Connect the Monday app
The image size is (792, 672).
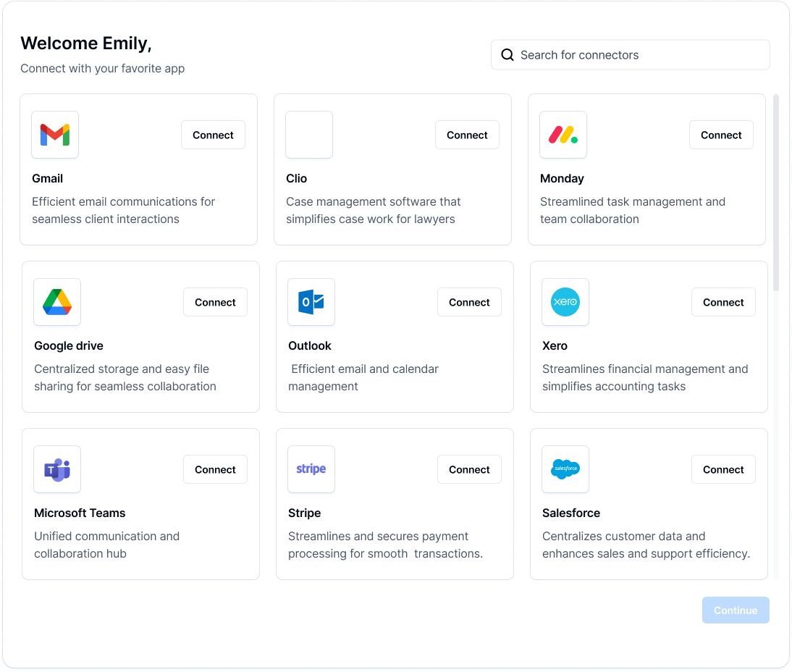pyautogui.click(x=721, y=135)
